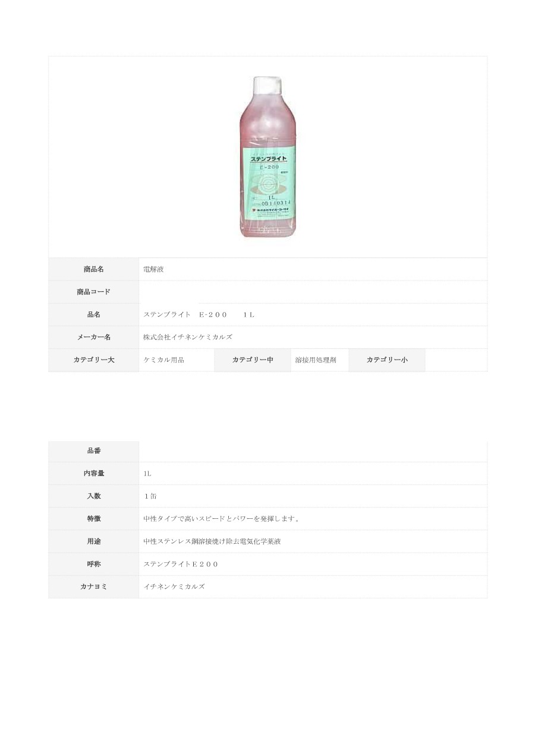Click the empty 商品コード value field
This screenshot has height=756, width=535.
coord(313,292)
